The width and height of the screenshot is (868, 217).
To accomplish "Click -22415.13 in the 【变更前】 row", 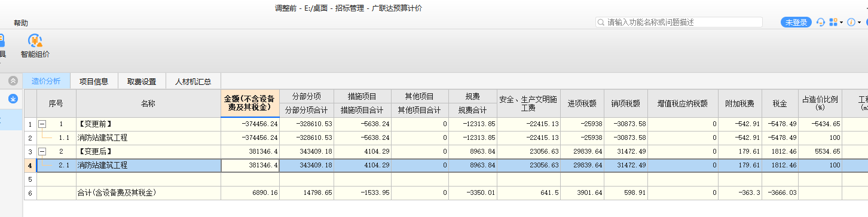I will (x=528, y=124).
